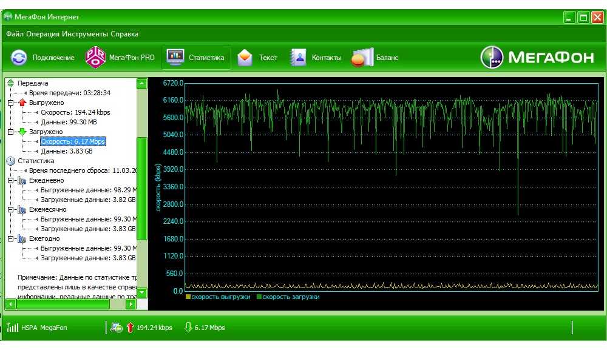This screenshot has height=364, width=607.
Task: Click the status bar green download arrow
Action: coord(188,327)
